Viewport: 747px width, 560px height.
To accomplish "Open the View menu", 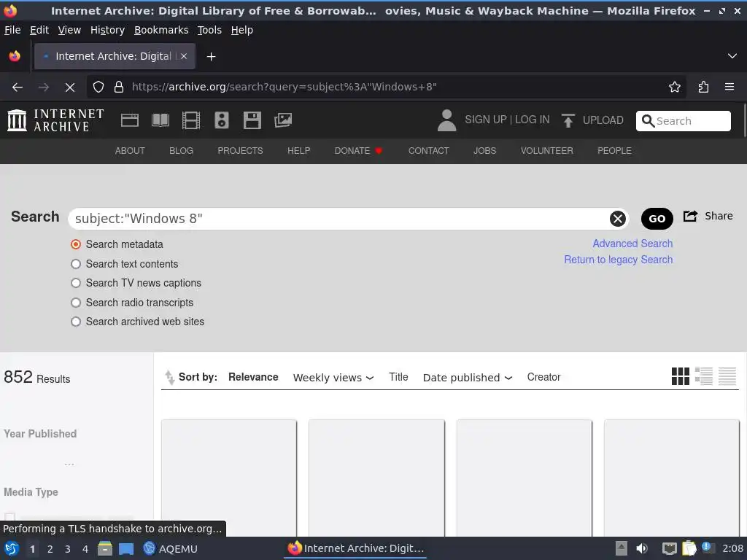I will (69, 30).
